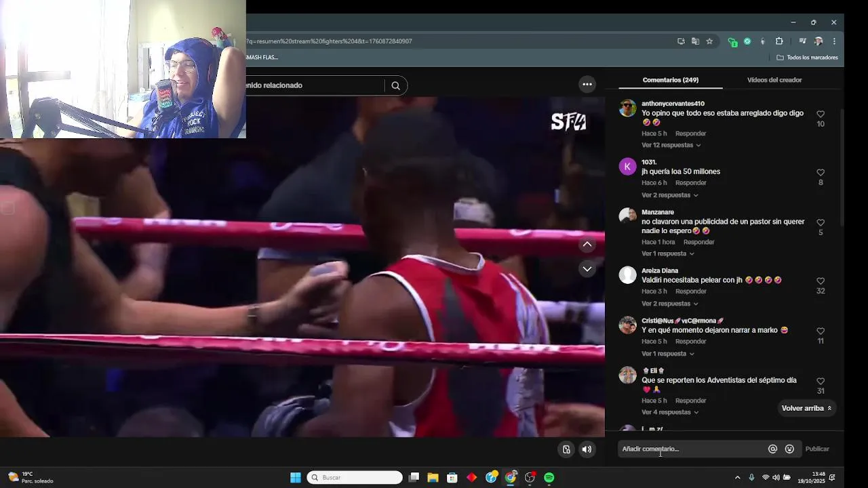Click the Volver arriba button
This screenshot has width=868, height=488.
(x=807, y=408)
